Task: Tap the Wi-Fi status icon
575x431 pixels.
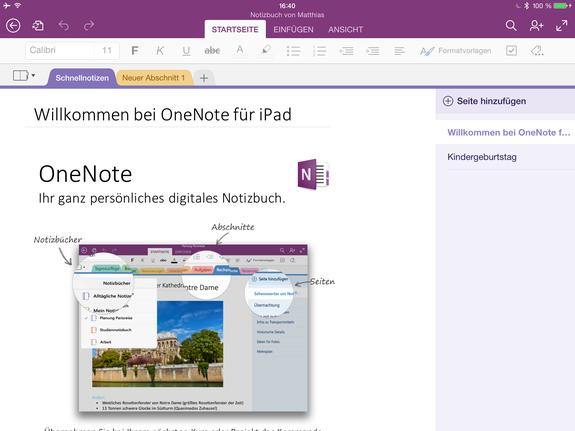Action: 17,6
